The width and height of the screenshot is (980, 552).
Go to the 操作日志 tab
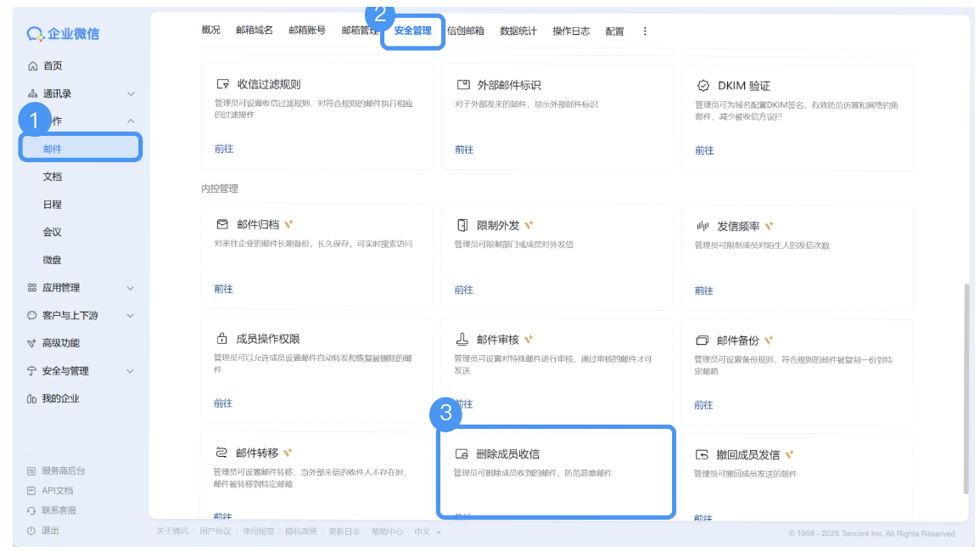pos(571,31)
